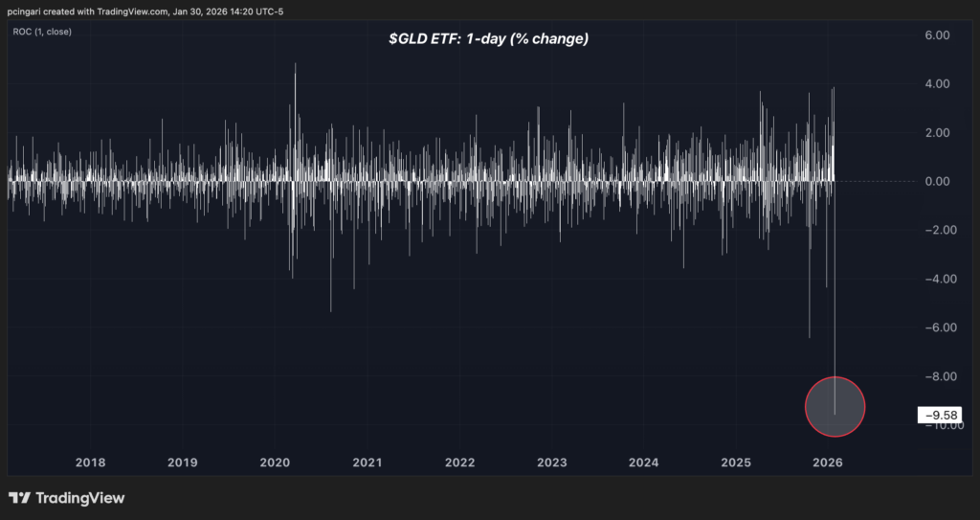Select the 2022 year label
Screen dimensions: 980x520
(459, 463)
